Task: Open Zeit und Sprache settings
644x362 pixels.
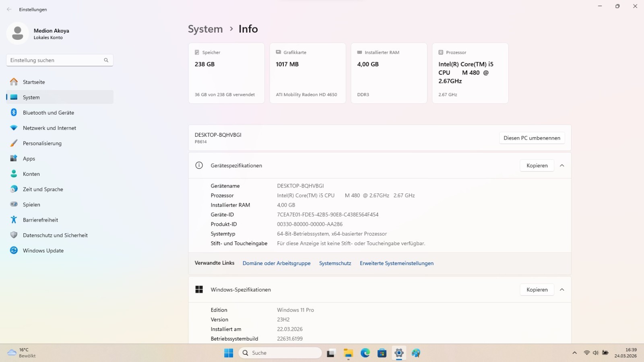Action: coord(60,189)
